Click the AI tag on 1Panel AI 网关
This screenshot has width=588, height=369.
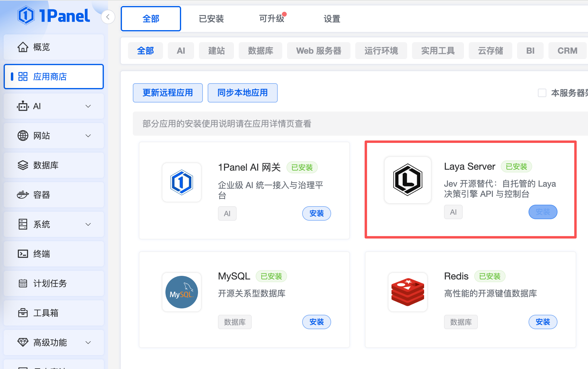227,213
